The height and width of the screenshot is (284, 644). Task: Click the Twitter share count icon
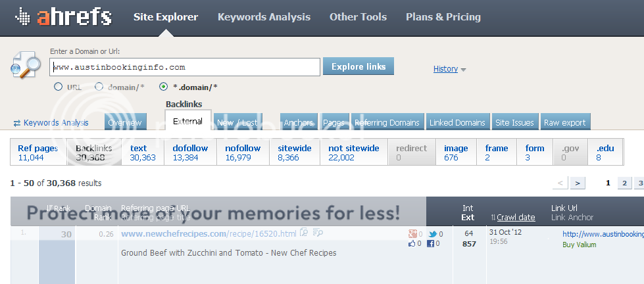click(x=432, y=234)
